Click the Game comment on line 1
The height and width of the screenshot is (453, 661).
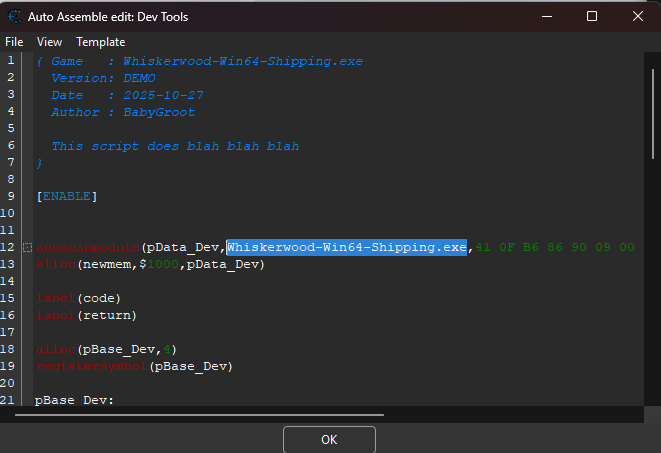(x=199, y=62)
